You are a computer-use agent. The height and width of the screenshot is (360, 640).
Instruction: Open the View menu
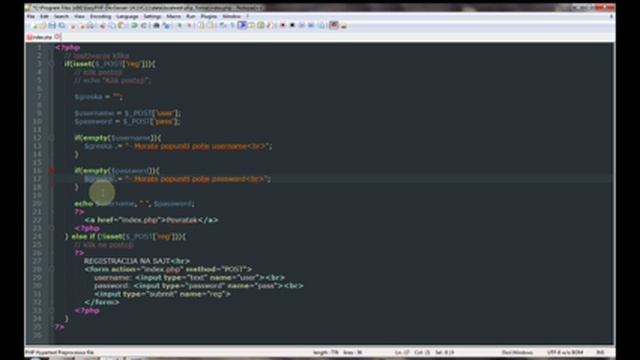(x=79, y=16)
